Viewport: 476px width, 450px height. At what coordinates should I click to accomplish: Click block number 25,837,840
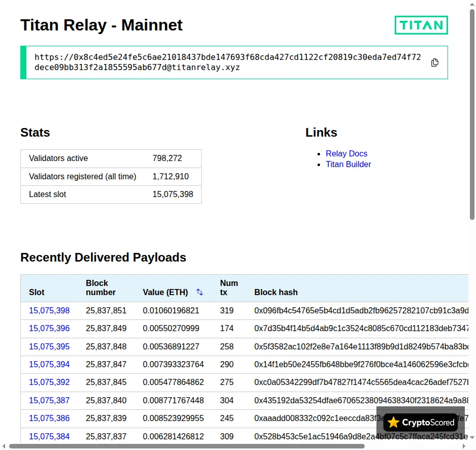tap(106, 400)
